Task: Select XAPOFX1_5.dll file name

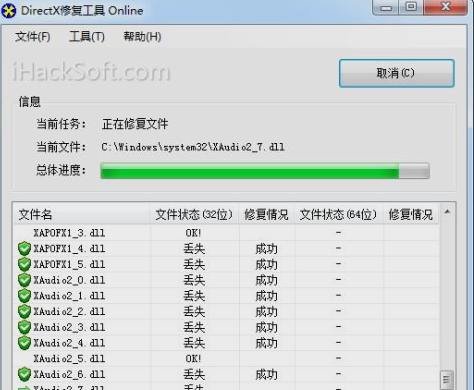Action: tap(69, 264)
